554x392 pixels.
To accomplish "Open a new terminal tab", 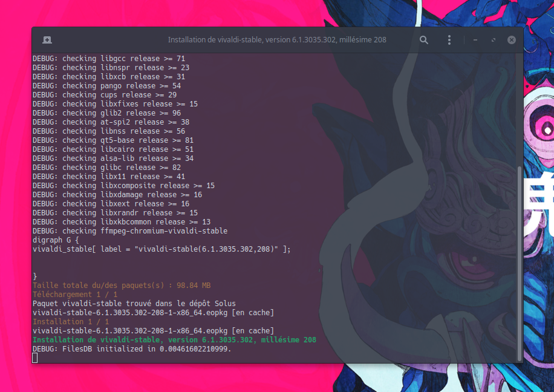I will [47, 40].
